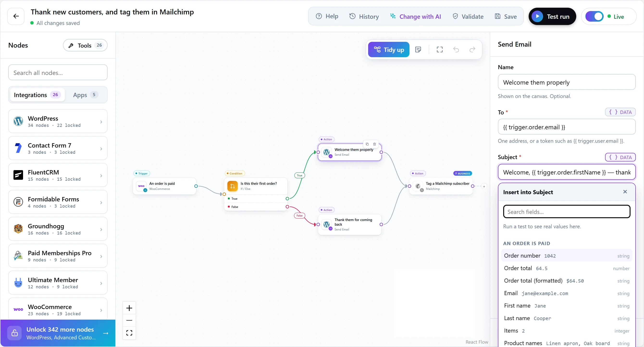Screen dimensions: 644x347
Task: Delete the Welcome them properly node via trash icon
Action: click(x=374, y=144)
